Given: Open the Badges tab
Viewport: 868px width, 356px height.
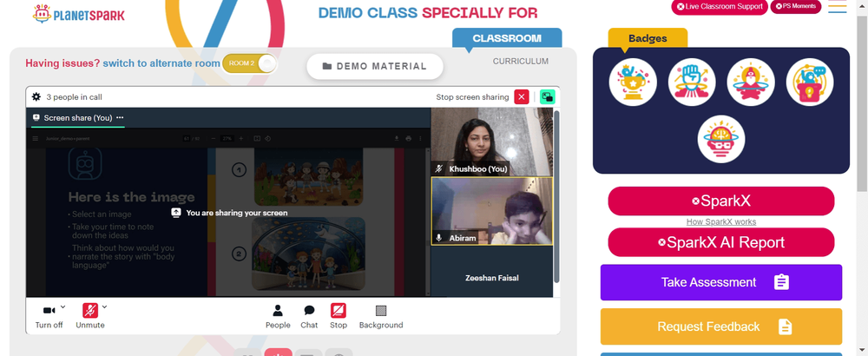Looking at the screenshot, I should pos(648,38).
